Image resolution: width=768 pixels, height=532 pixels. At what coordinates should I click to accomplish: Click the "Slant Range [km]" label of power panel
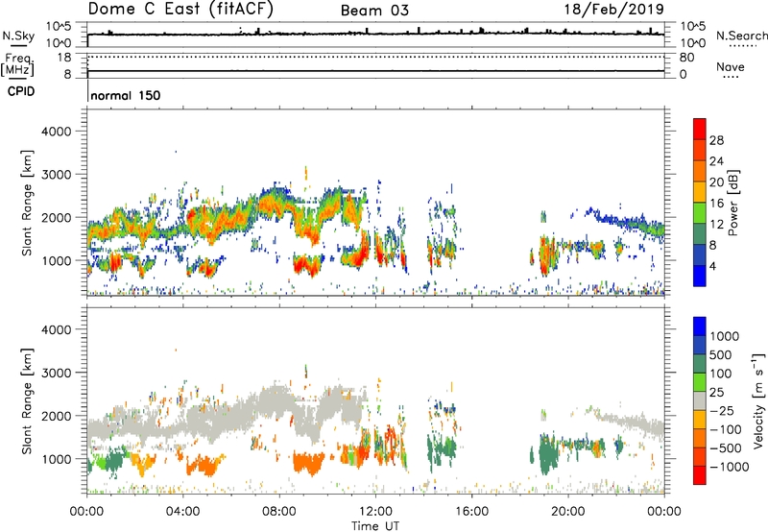[27, 203]
